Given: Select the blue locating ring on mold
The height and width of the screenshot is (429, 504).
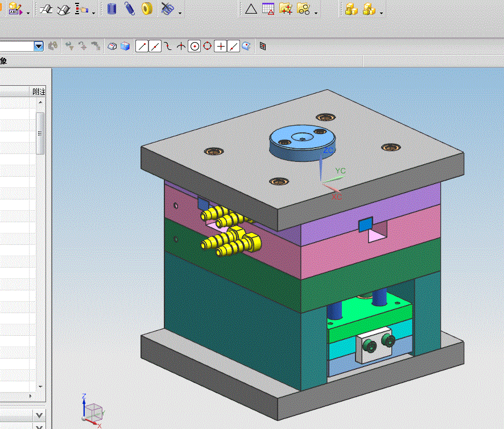Looking at the screenshot, I should 302,143.
